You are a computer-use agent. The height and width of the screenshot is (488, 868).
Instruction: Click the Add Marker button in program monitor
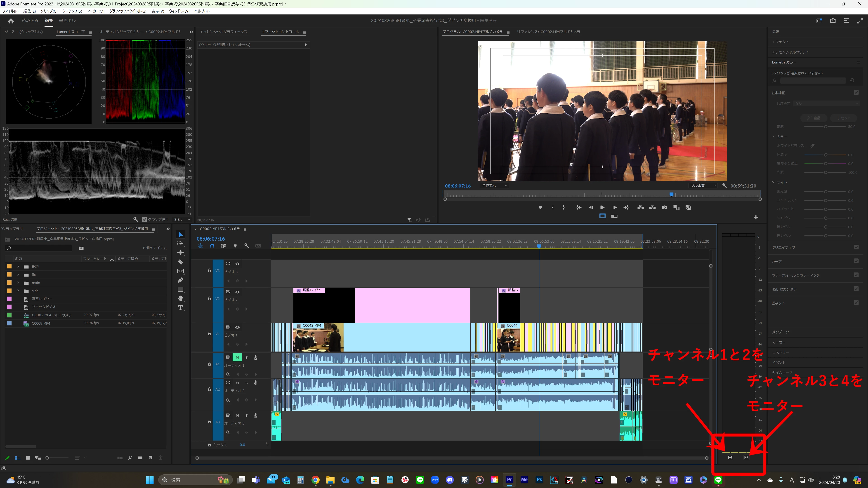point(540,207)
